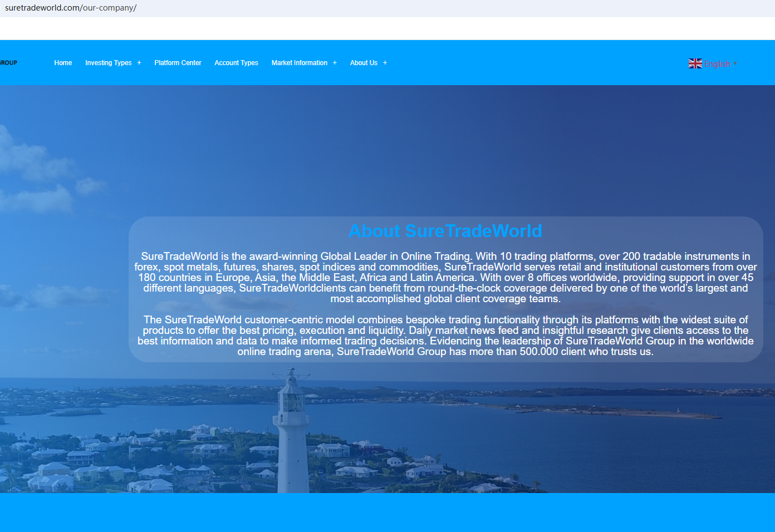This screenshot has height=532, width=775.
Task: Expand the plus sign beside Market Information
Action: (335, 63)
